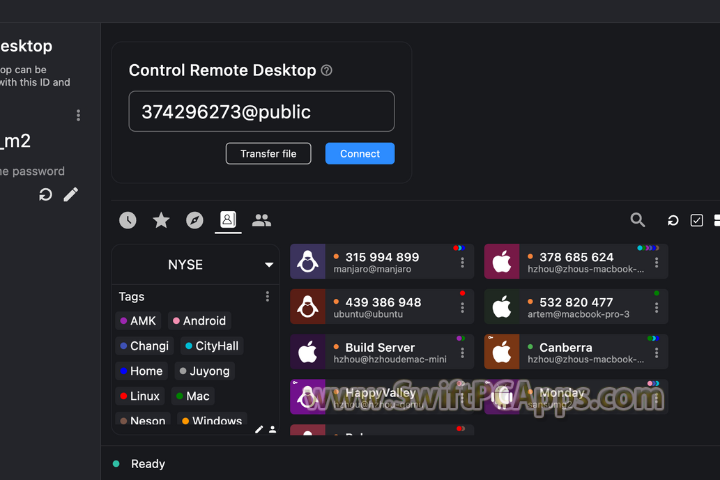Click the Apple icon of Build Server
This screenshot has width=720, height=480.
(308, 352)
